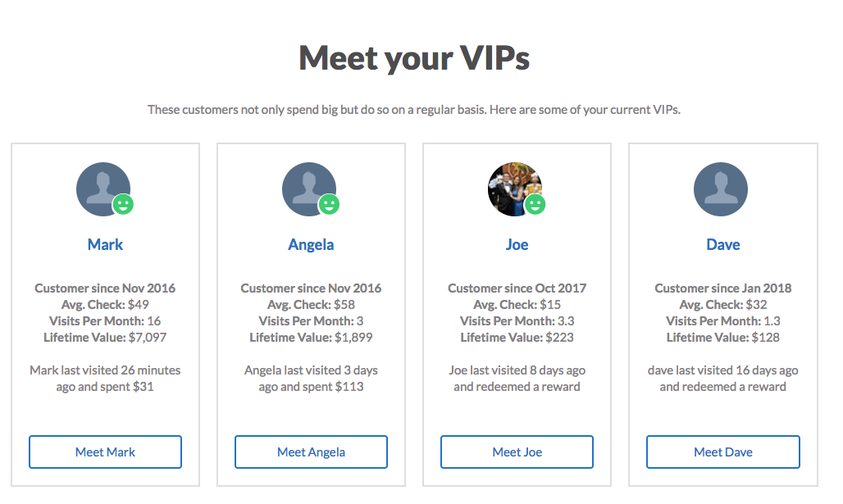This screenshot has height=504, width=843.
Task: Click Angela's profile avatar icon
Action: (309, 188)
